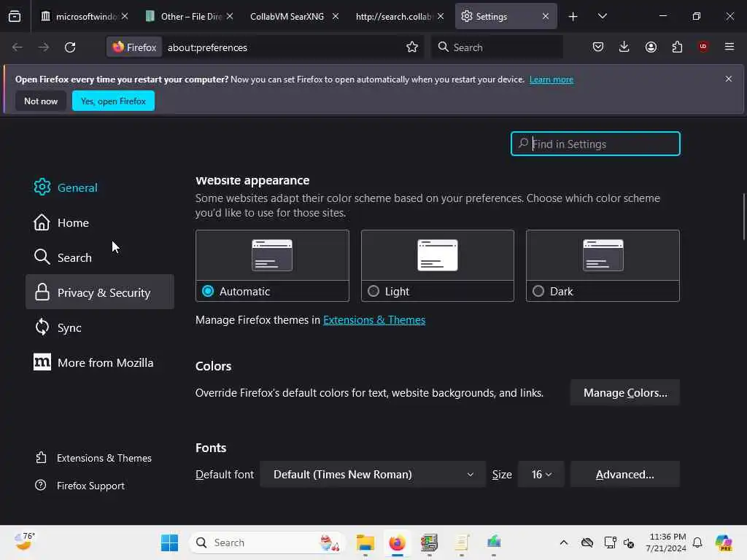Click the Mozilla 'm' logo icon
This screenshot has width=747, height=560.
(42, 362)
